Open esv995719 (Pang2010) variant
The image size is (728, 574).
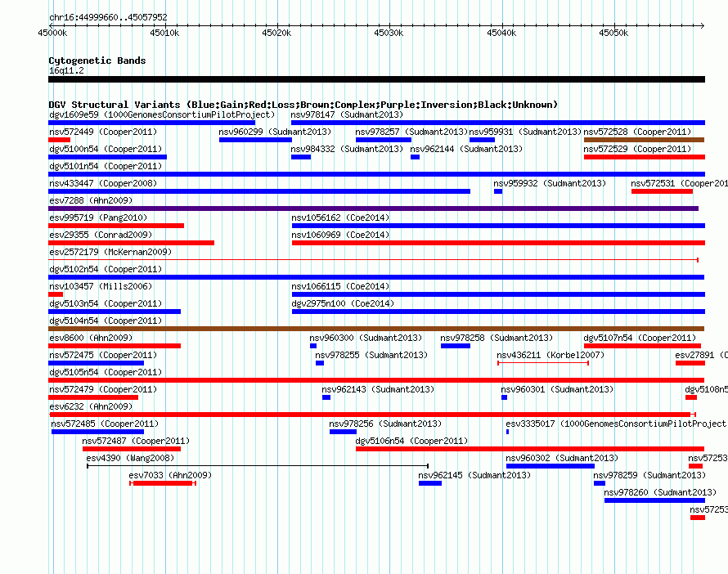point(98,217)
